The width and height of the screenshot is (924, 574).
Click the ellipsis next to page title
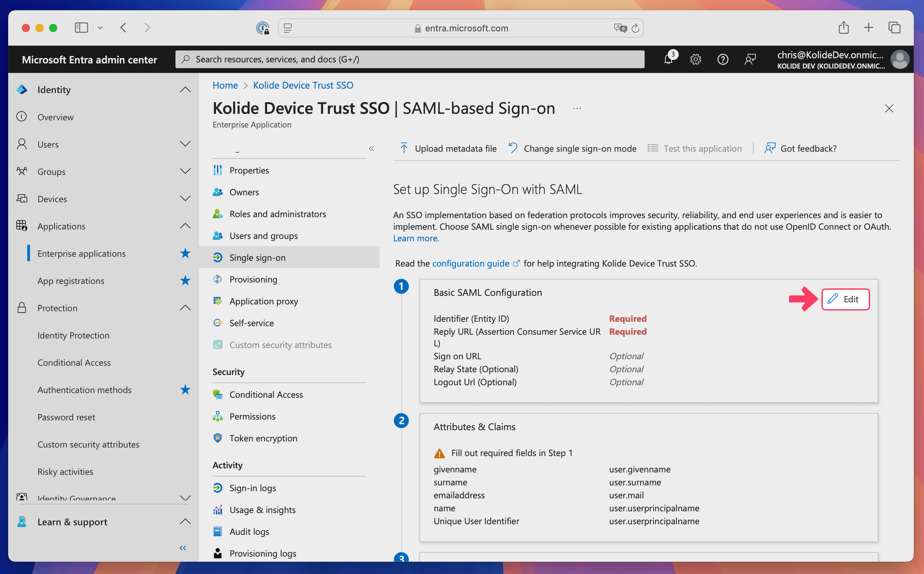tap(577, 109)
